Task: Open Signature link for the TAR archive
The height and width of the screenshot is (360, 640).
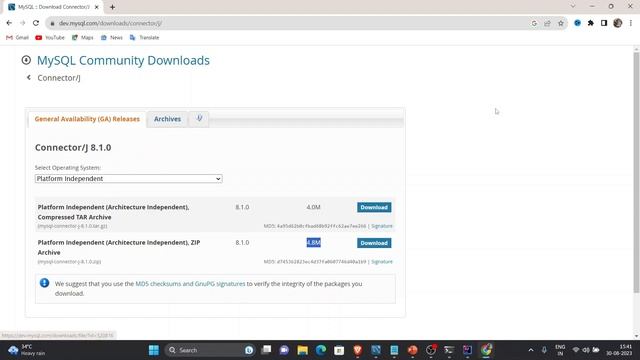Action: (382, 226)
